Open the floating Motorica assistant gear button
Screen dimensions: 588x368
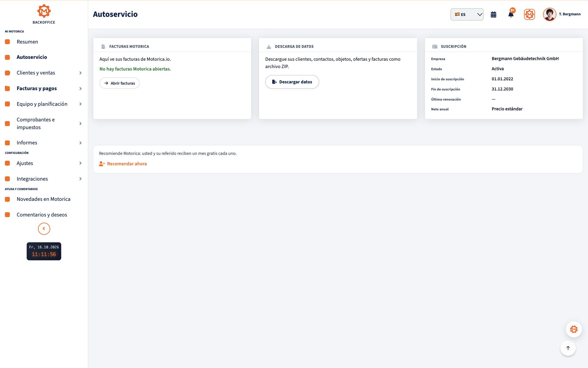click(574, 329)
